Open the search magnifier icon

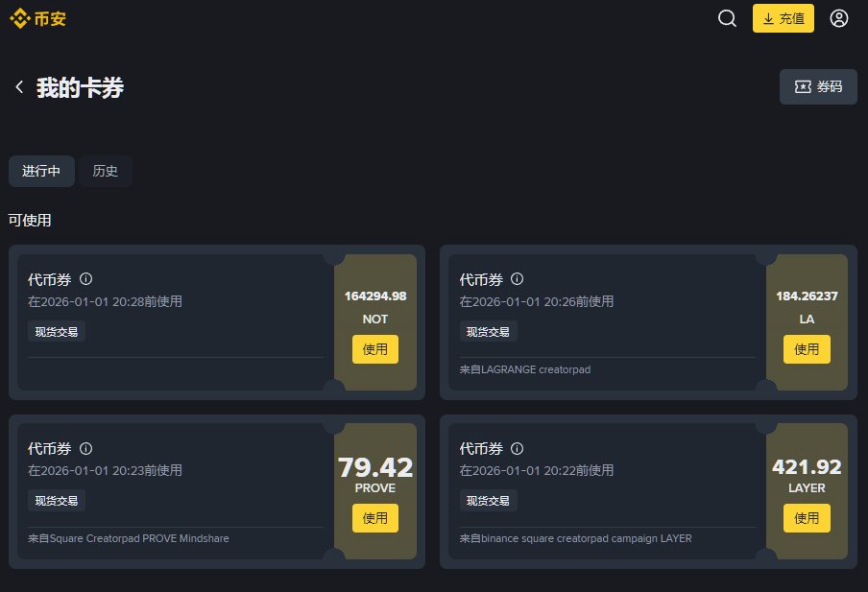[x=727, y=18]
